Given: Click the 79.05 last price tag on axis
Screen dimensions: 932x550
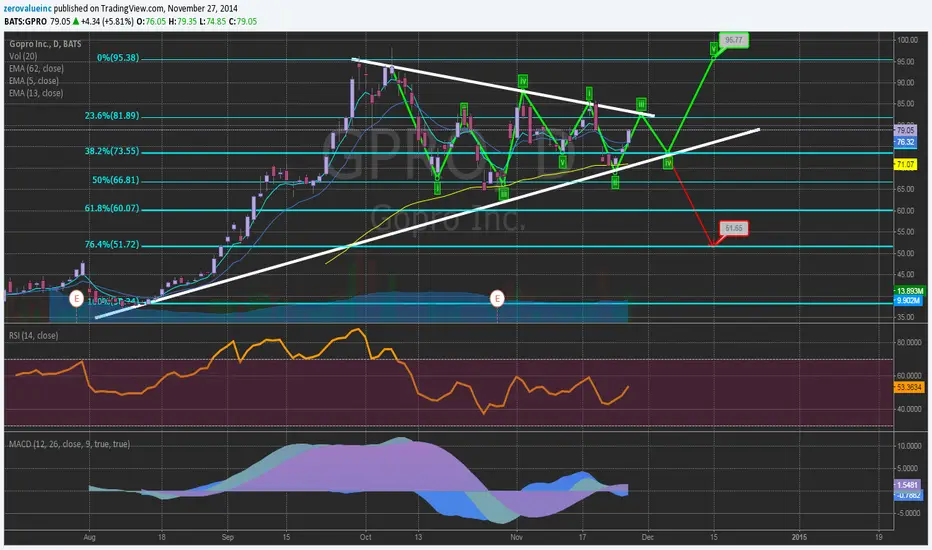Looking at the screenshot, I should point(905,130).
